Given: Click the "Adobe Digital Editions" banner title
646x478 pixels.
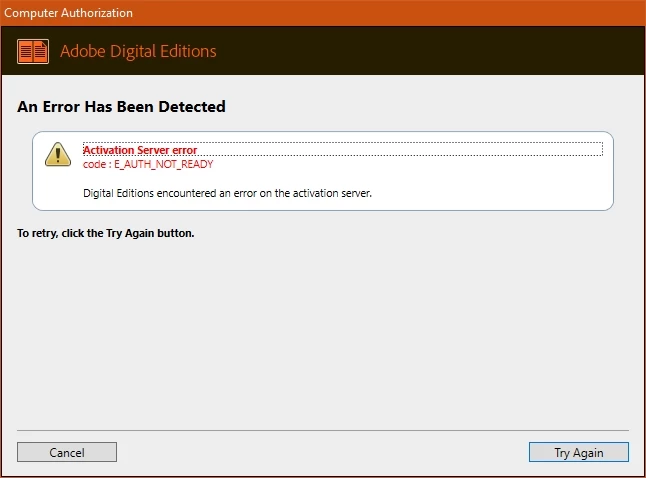Looking at the screenshot, I should (x=138, y=52).
